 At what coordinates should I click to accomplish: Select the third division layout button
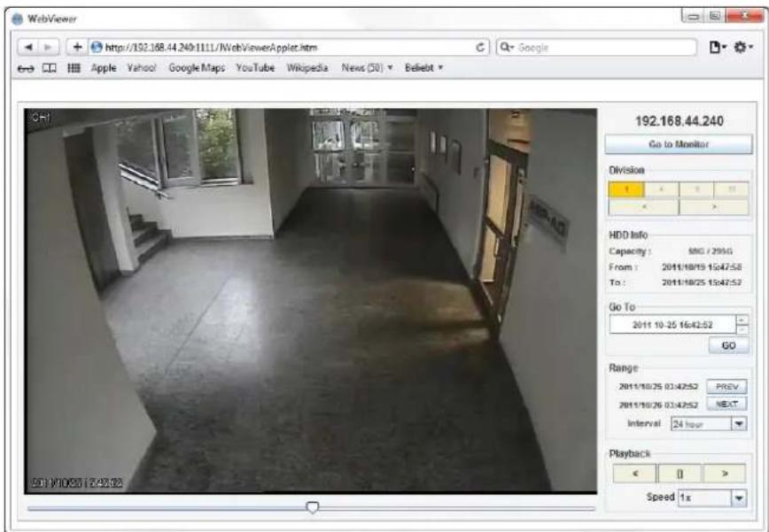[x=696, y=189]
